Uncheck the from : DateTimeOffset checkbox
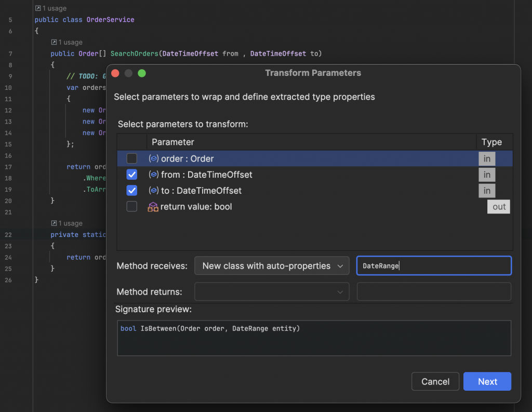This screenshot has width=532, height=412. tap(132, 175)
